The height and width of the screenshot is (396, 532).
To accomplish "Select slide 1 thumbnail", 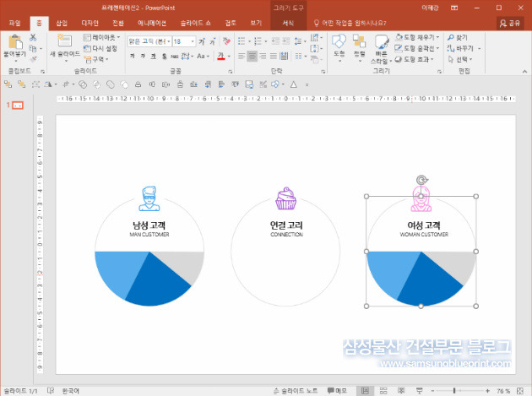I will [x=18, y=106].
